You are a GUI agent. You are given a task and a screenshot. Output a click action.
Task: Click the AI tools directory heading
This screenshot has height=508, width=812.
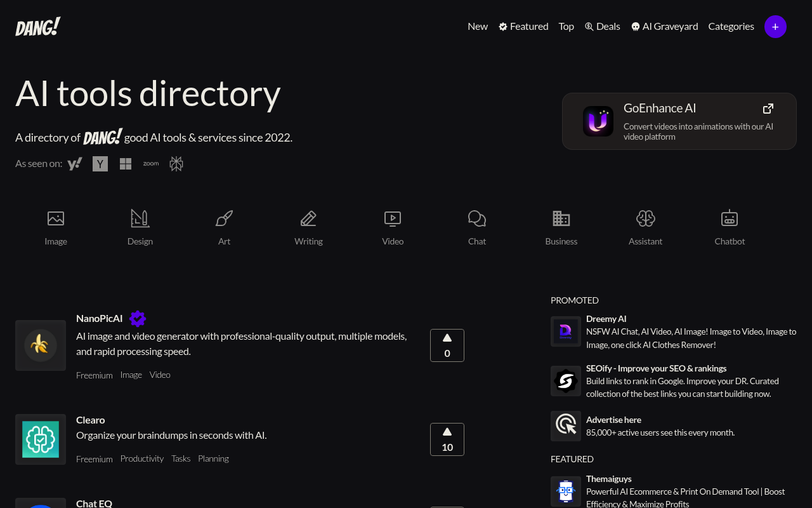pos(148,93)
